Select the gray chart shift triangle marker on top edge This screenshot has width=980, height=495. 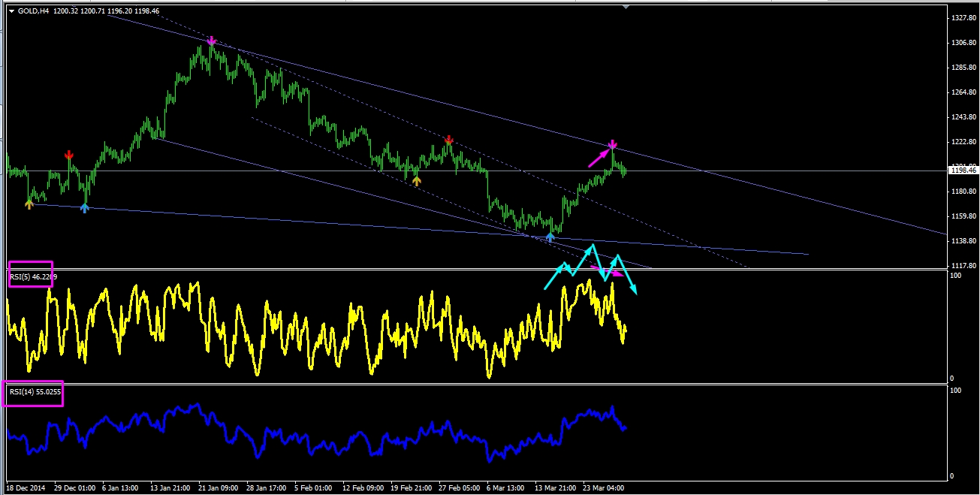pyautogui.click(x=626, y=7)
